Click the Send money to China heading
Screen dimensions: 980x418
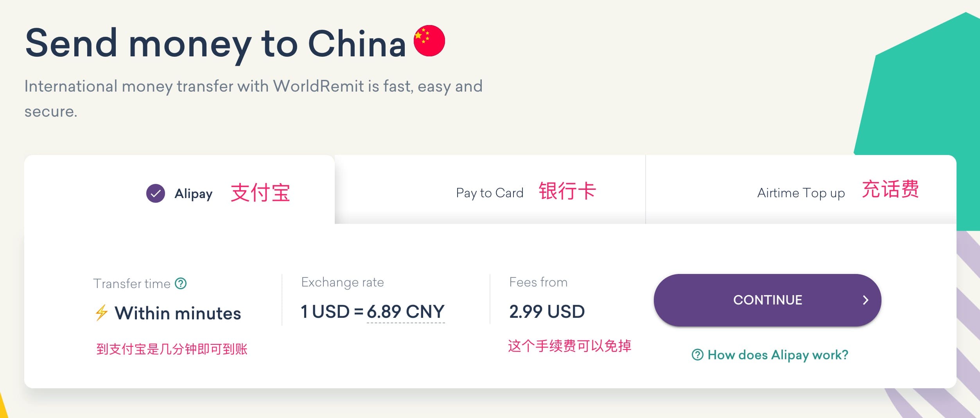(x=215, y=43)
